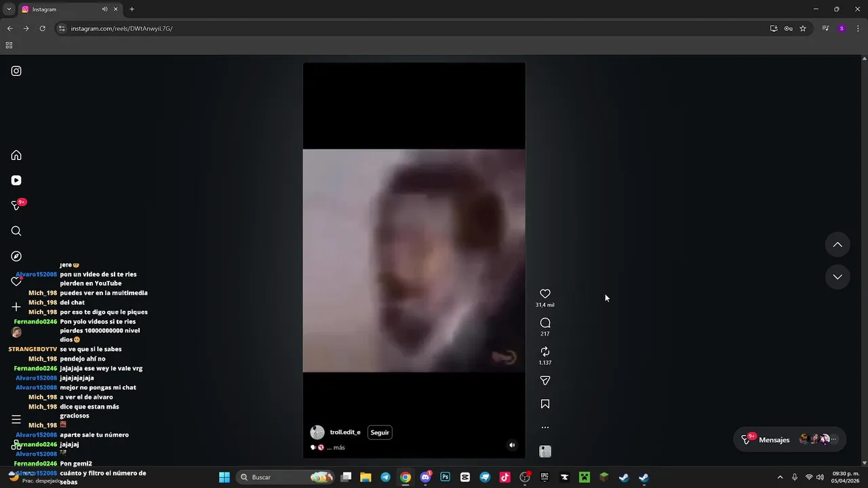
Task: Expand the caption with 'más'
Action: [339, 447]
